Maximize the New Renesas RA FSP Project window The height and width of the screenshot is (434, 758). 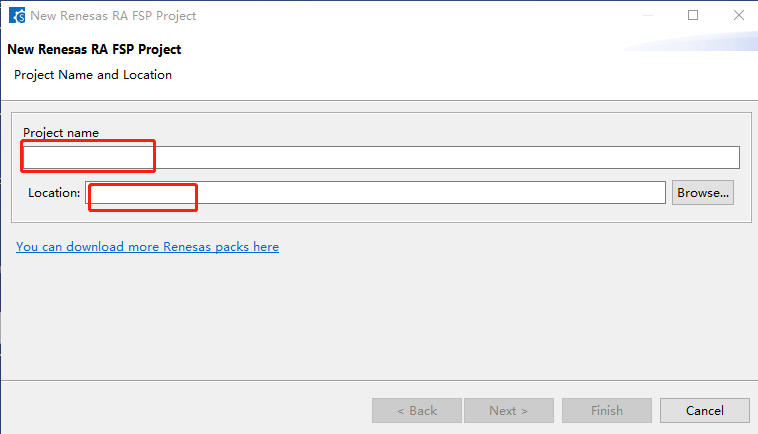(693, 15)
